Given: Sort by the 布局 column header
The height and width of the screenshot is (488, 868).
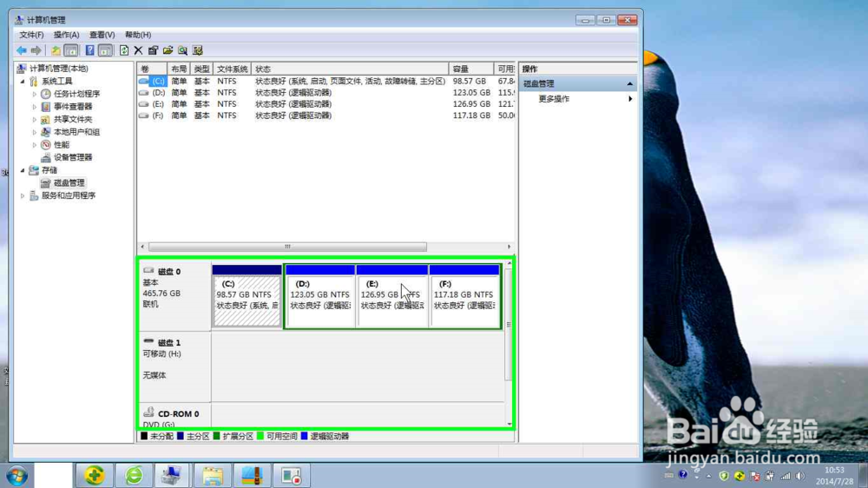Looking at the screenshot, I should (x=178, y=69).
